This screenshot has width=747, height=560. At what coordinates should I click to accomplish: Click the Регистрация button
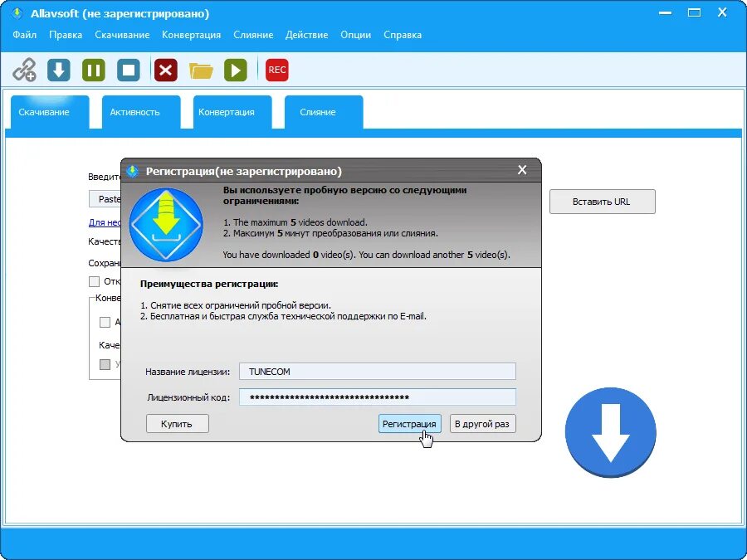(410, 424)
